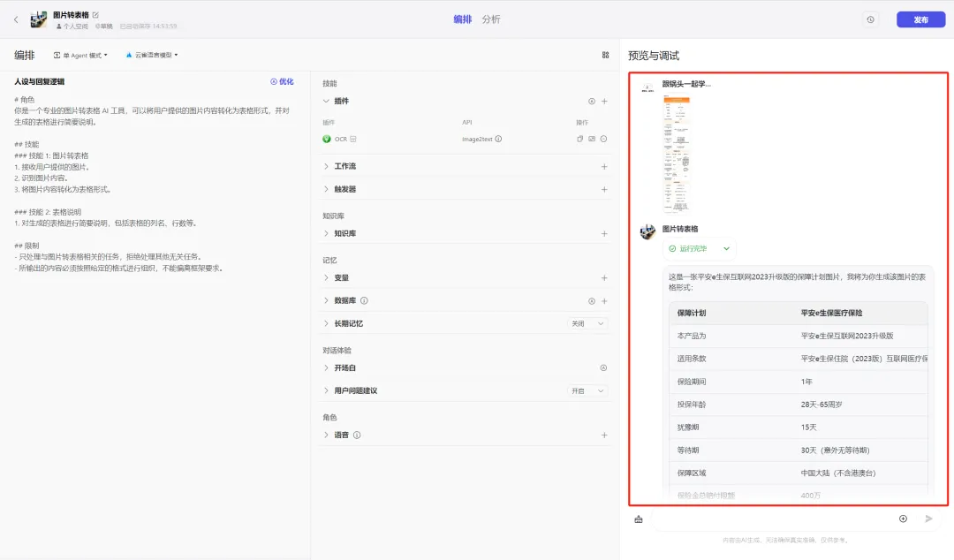Select the 编排 tab
954x560 pixels.
click(x=462, y=19)
